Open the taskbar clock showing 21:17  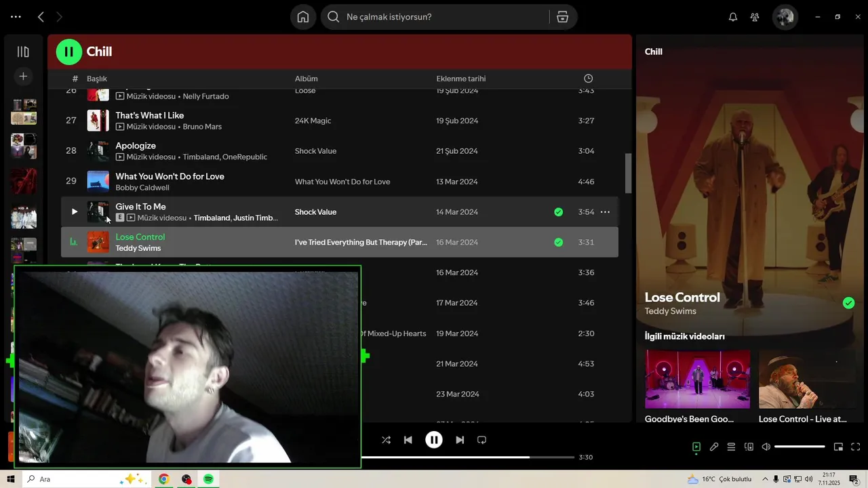pyautogui.click(x=829, y=479)
